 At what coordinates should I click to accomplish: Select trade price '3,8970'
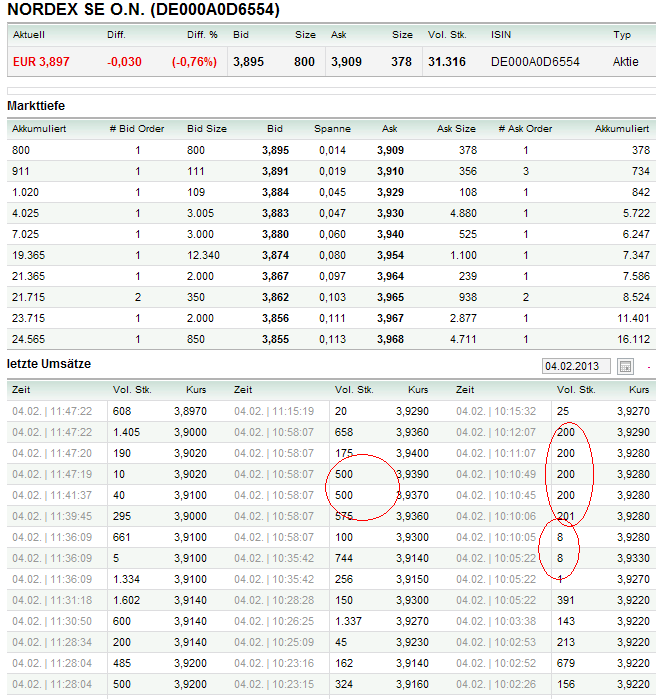pos(190,411)
